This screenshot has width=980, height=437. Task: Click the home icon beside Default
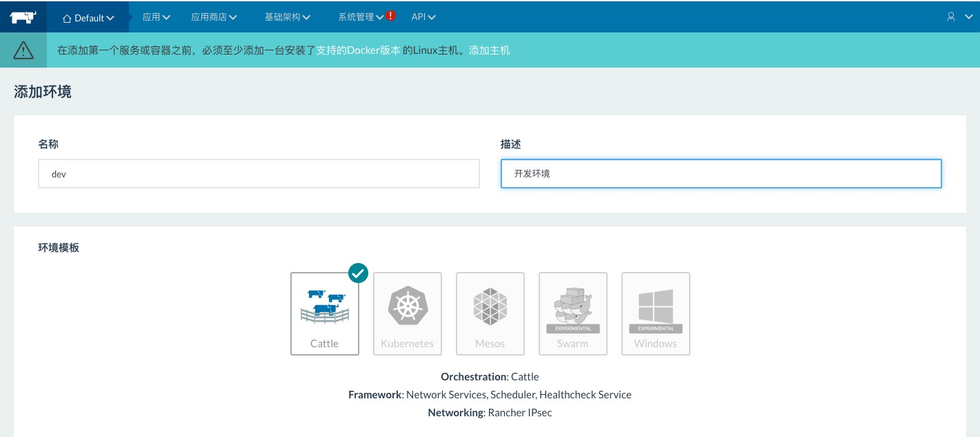[x=68, y=18]
